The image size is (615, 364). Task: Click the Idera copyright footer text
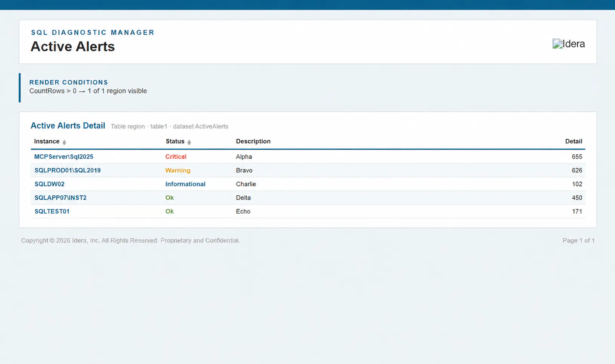coord(131,240)
